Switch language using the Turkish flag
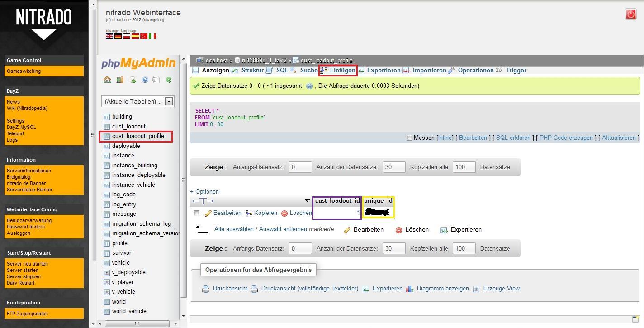This screenshot has height=328, width=644. [144, 36]
